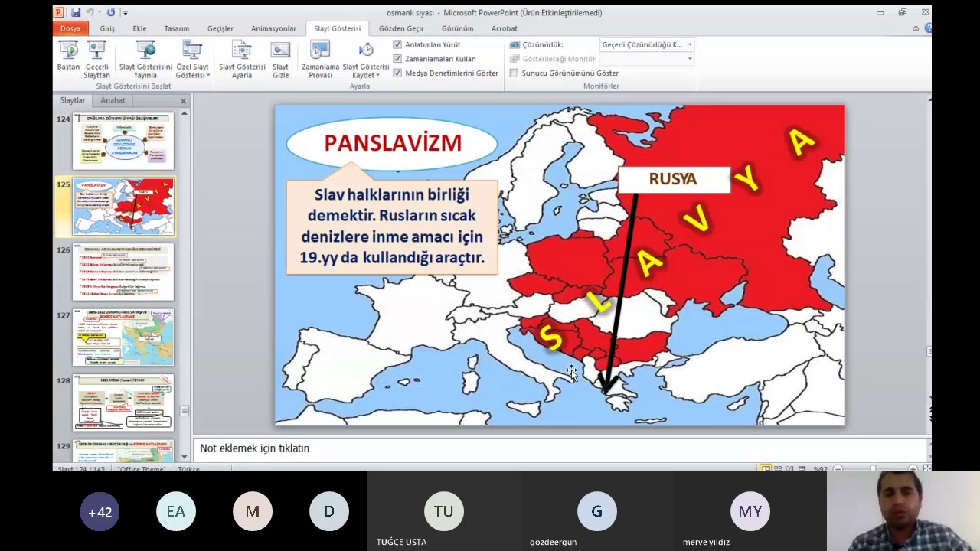
Task: Close the slides thumbnail pane
Action: point(183,101)
